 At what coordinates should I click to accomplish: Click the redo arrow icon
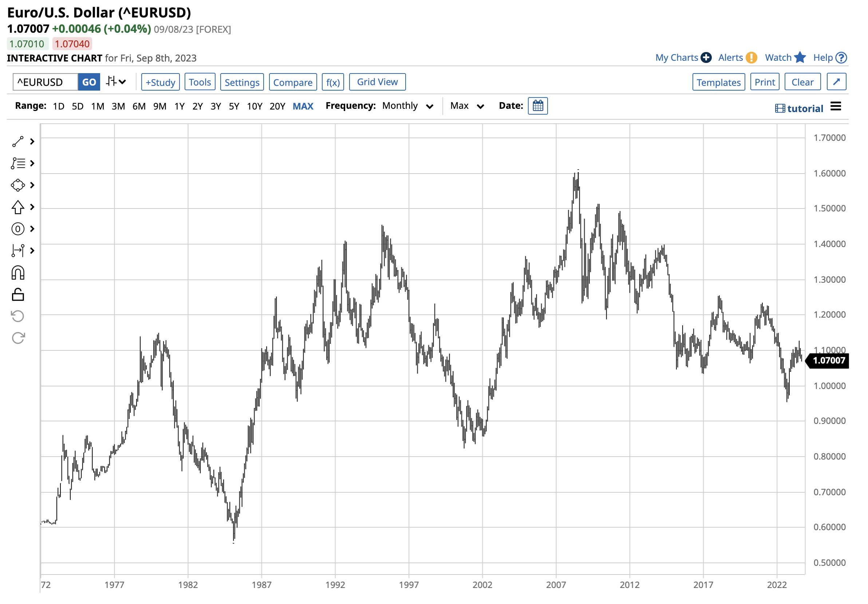[18, 338]
